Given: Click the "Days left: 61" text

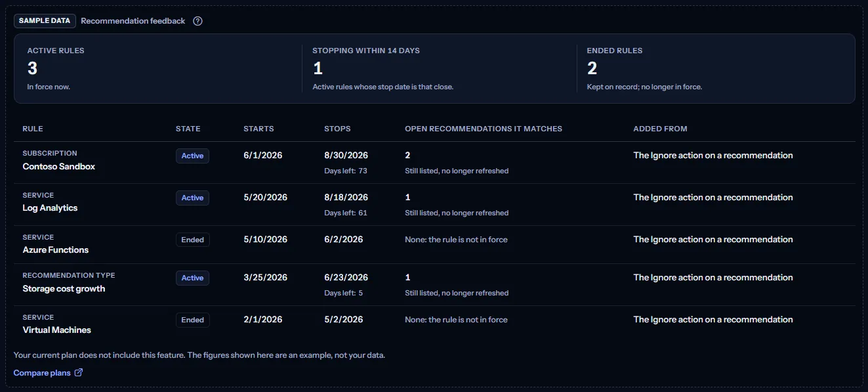Looking at the screenshot, I should click(346, 213).
